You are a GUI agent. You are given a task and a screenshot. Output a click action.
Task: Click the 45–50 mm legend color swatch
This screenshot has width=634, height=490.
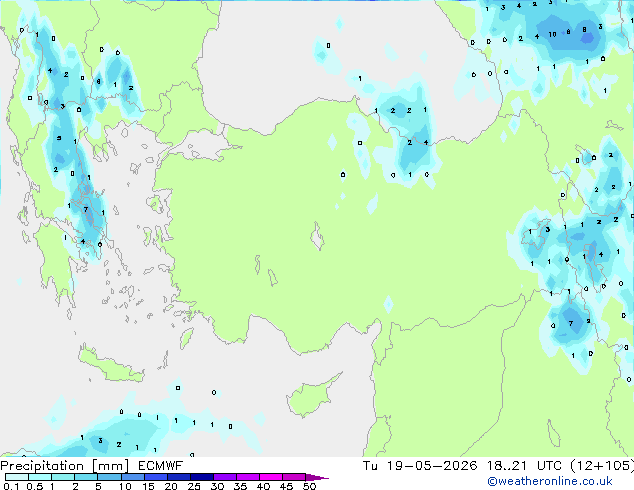[294, 477]
